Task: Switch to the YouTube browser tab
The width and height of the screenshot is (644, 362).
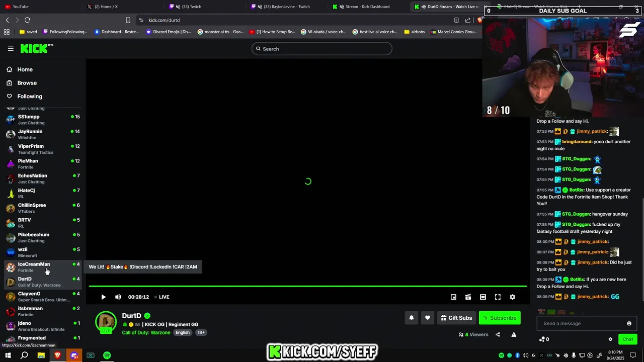Action: click(40, 7)
